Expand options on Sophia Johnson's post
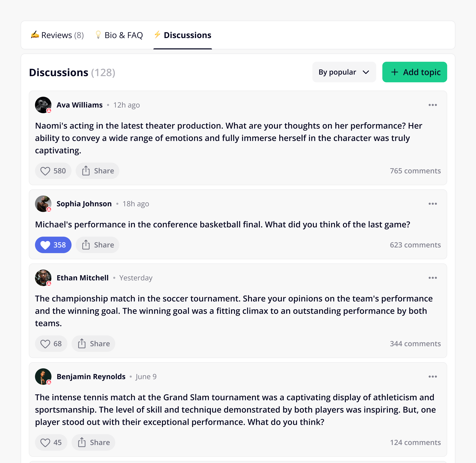Viewport: 476px width, 463px height. (x=433, y=204)
